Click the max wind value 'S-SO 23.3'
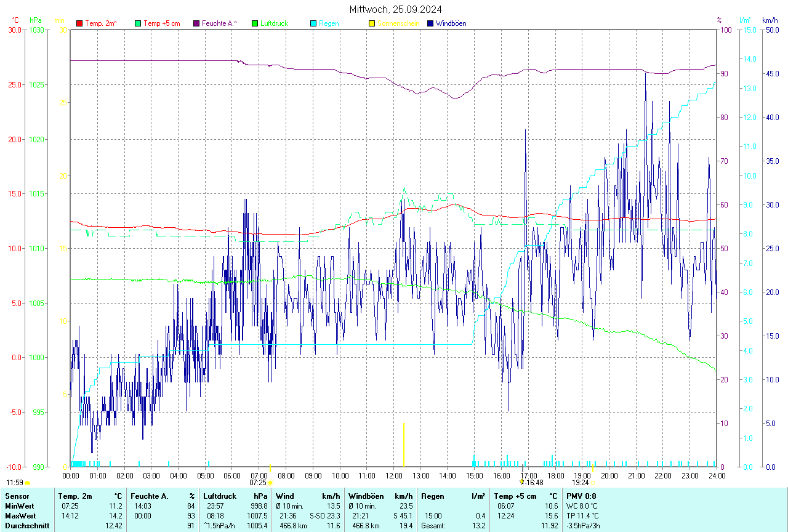The height and width of the screenshot is (532, 788). point(325,515)
